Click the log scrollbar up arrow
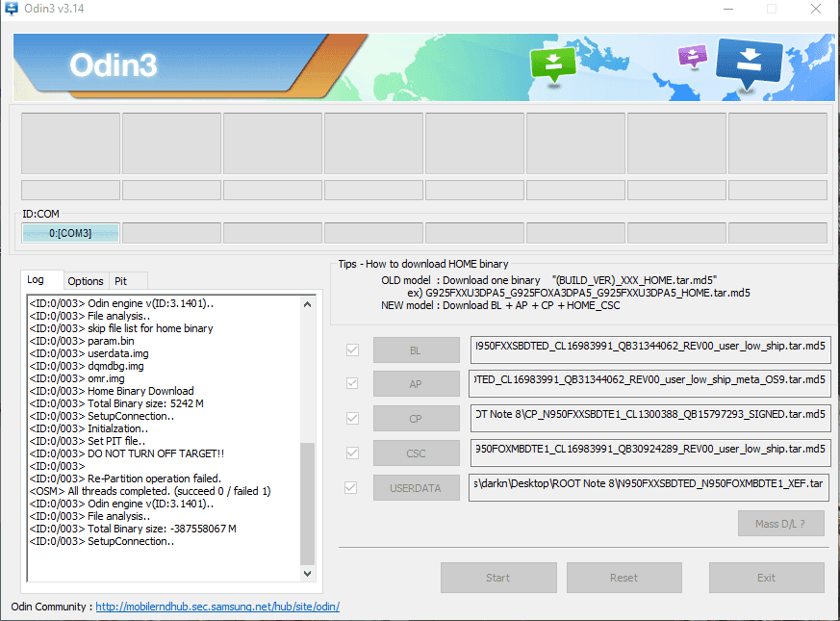 pyautogui.click(x=308, y=304)
